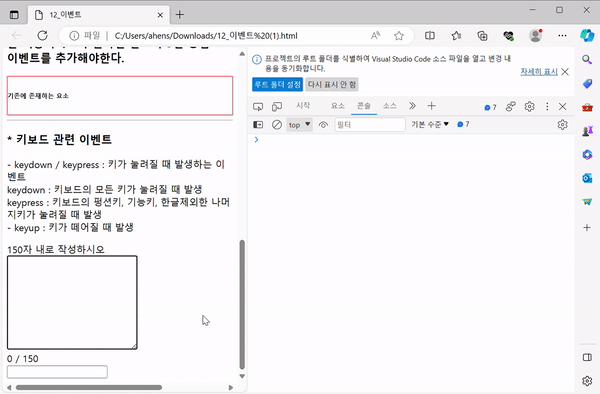Image resolution: width=600 pixels, height=394 pixels.
Task: Clear the console
Action: [277, 124]
